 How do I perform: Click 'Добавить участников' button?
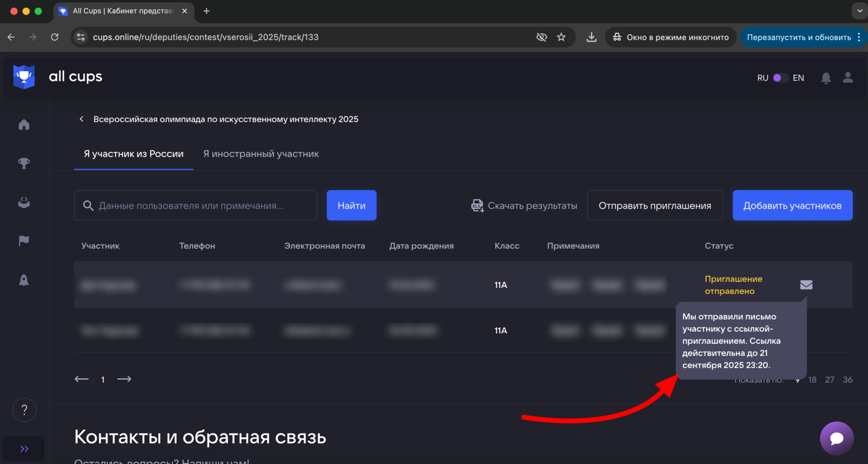pyautogui.click(x=793, y=205)
